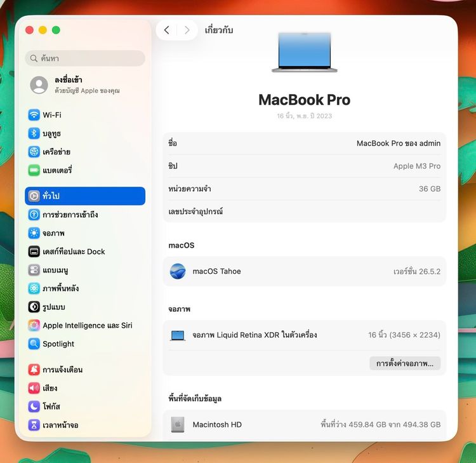
Task: Click the name value MacBook Pro ของ admin
Action: pos(399,144)
